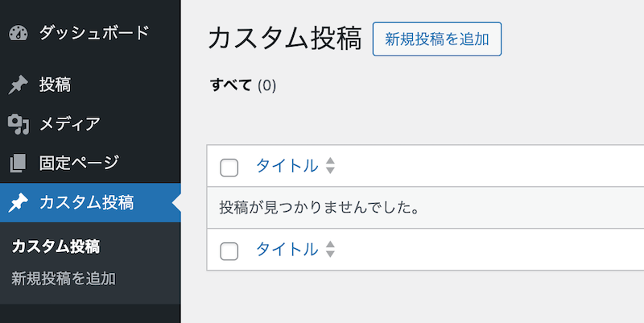Open the ダッシュボード menu label in sidebar
Viewport: 644px width, 323px height.
[94, 33]
